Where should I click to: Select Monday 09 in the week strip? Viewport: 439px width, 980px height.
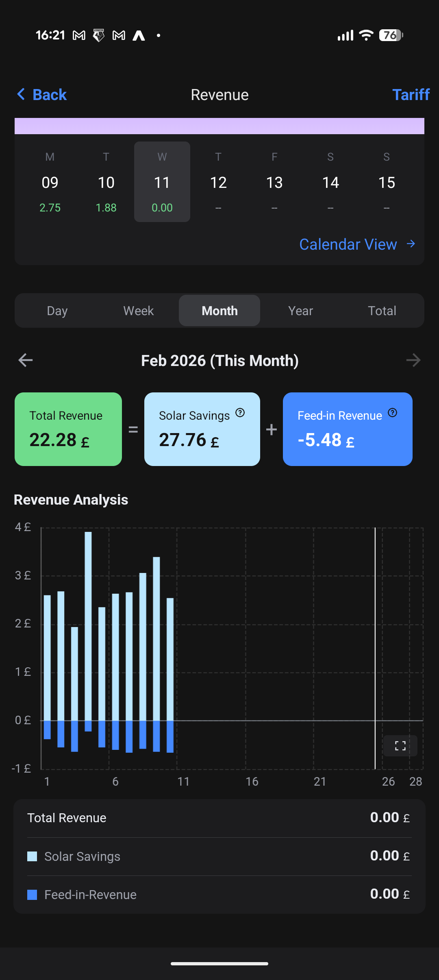[x=50, y=182]
